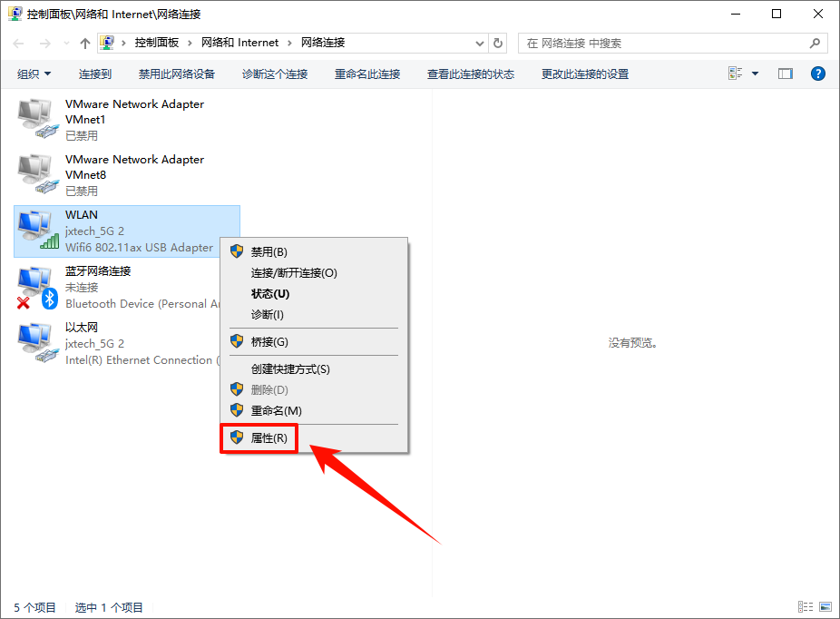
Task: Open the help question mark icon
Action: [x=817, y=74]
